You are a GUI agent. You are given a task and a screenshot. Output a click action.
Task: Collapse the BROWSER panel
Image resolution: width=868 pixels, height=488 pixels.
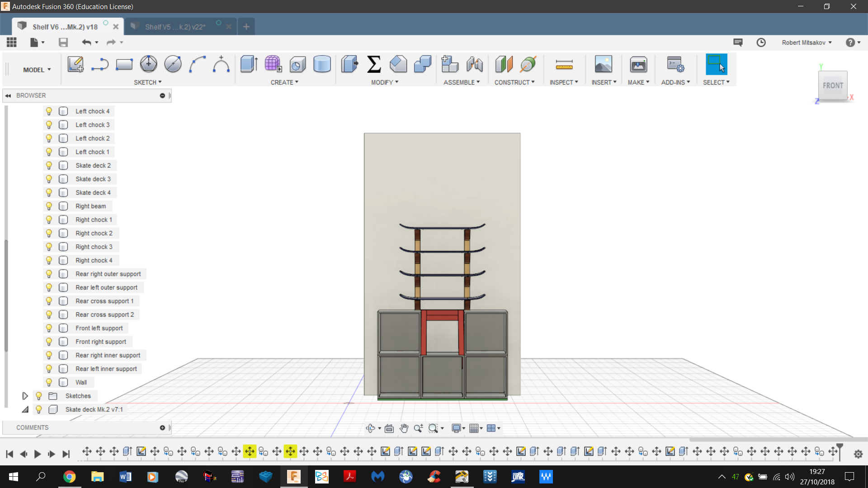[x=8, y=96]
